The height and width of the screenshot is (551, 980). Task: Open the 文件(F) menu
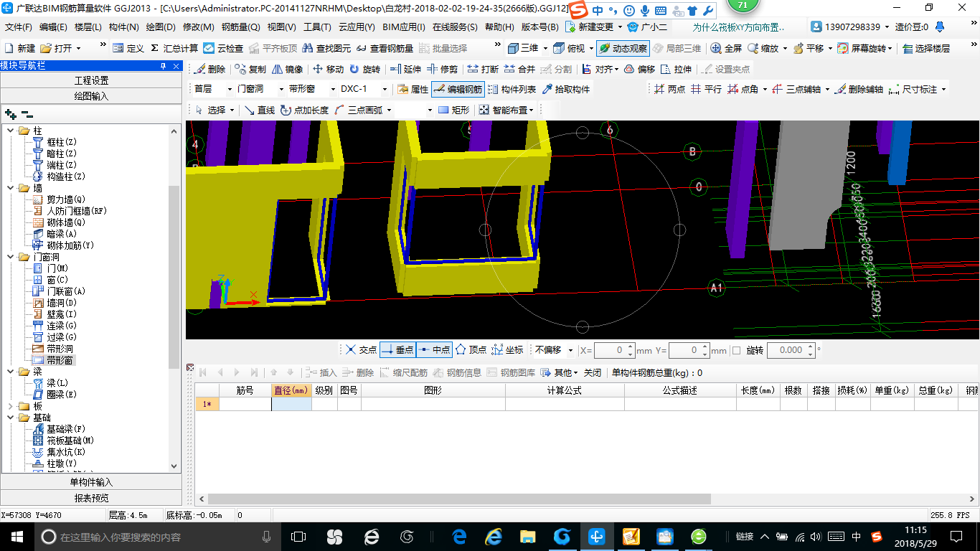[x=19, y=27]
